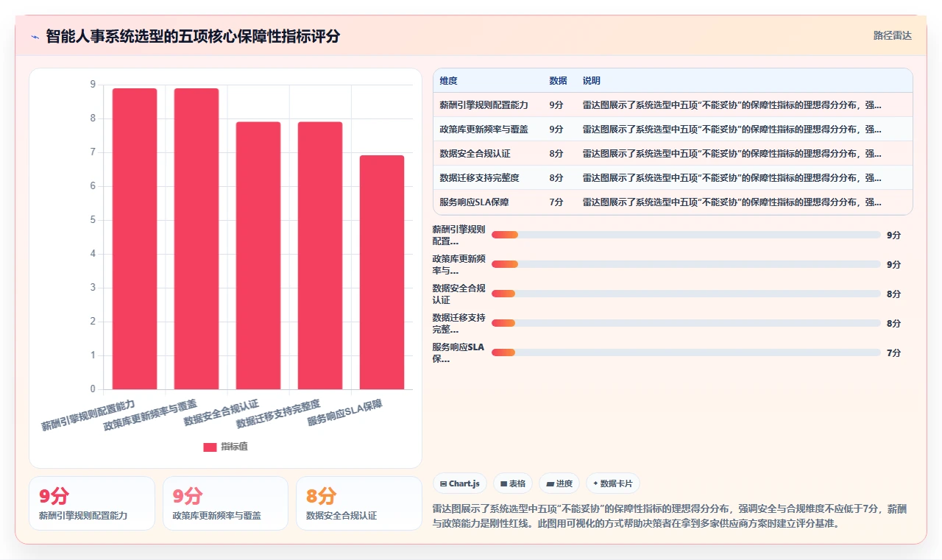Click the 薪酬引擎规则配置能力 bar in chart
Viewport: 942px width, 560px height.
135,238
